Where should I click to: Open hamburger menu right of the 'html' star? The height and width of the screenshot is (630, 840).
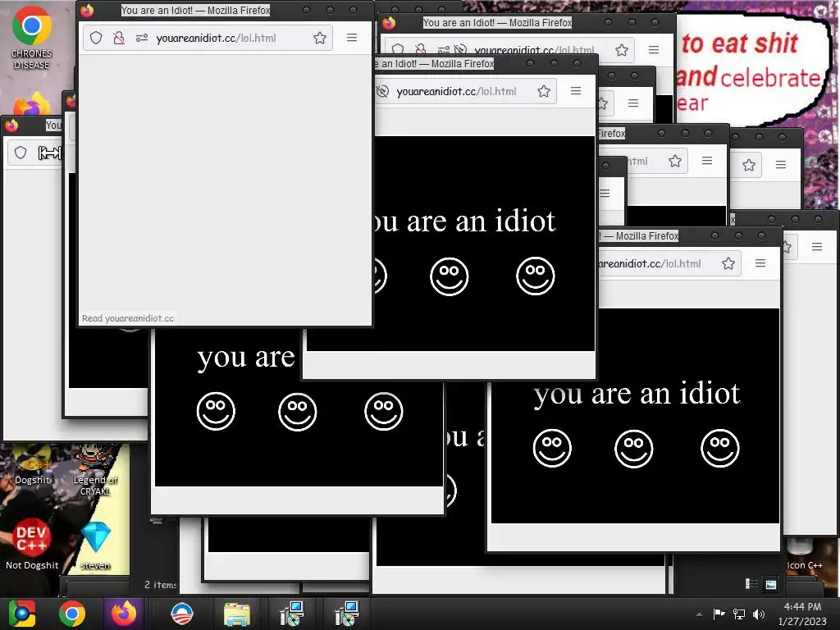click(707, 161)
